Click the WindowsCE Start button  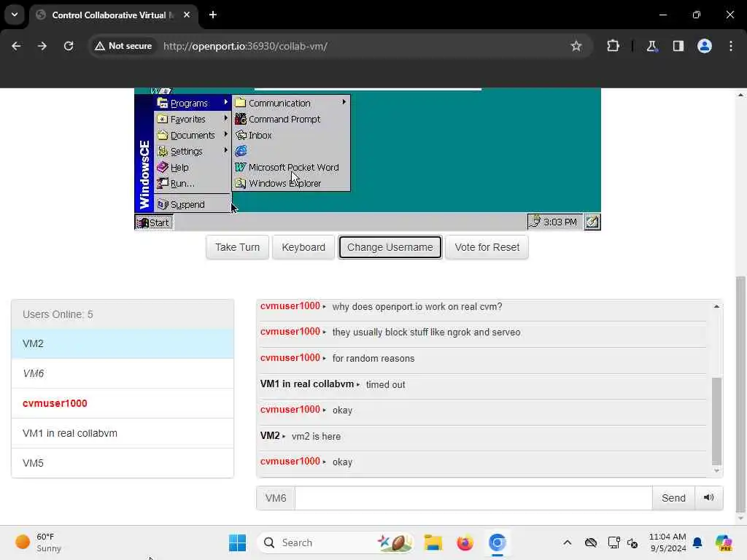154,222
